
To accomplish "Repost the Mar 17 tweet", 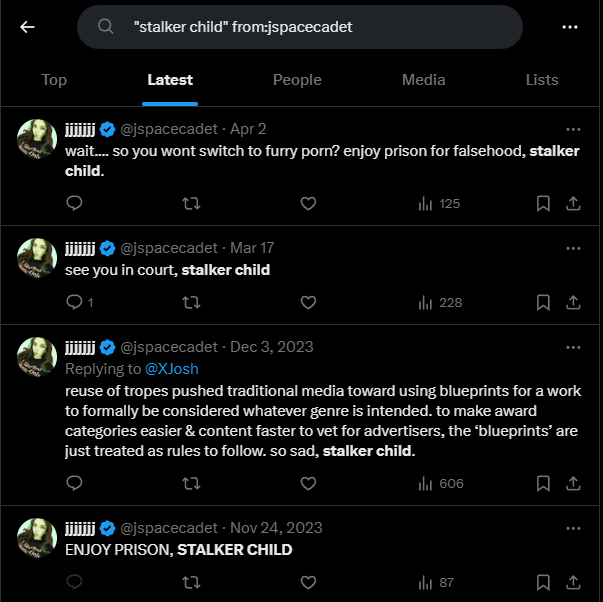I will 191,302.
